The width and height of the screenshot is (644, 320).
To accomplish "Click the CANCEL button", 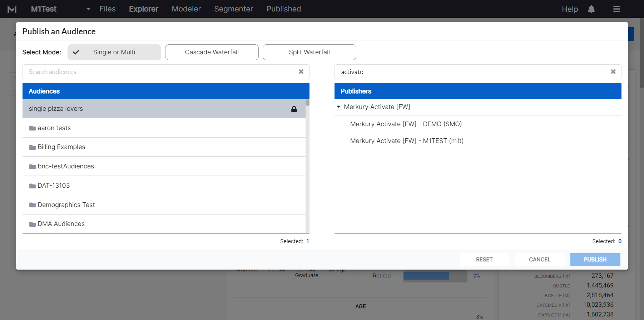I will 540,260.
